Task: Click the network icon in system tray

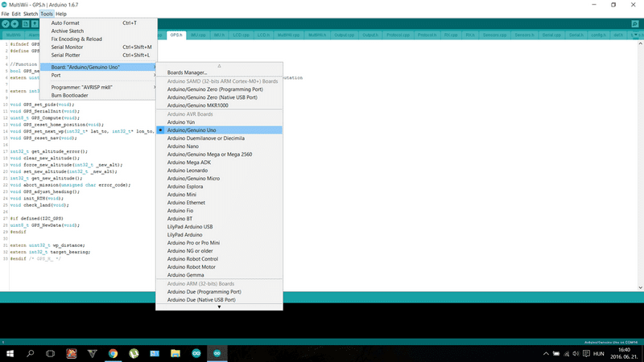Action: (567, 354)
